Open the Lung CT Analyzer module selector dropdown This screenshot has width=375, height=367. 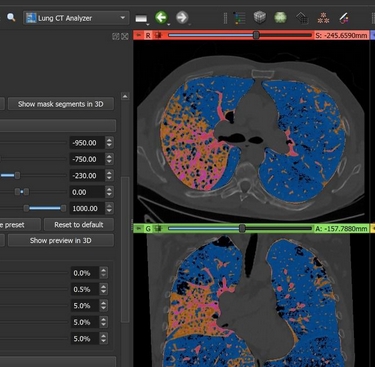(76, 18)
